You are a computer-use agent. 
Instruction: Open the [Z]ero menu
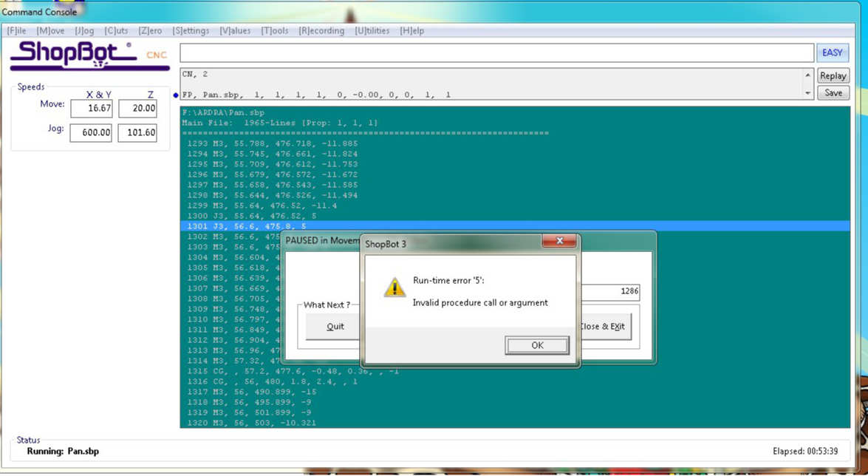tap(150, 30)
